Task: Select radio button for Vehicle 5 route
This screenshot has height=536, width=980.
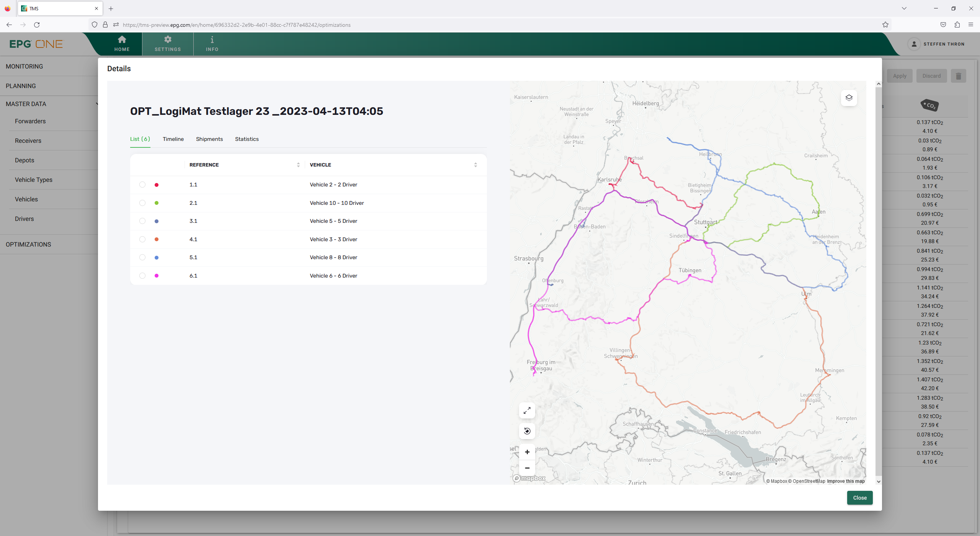Action: click(142, 221)
